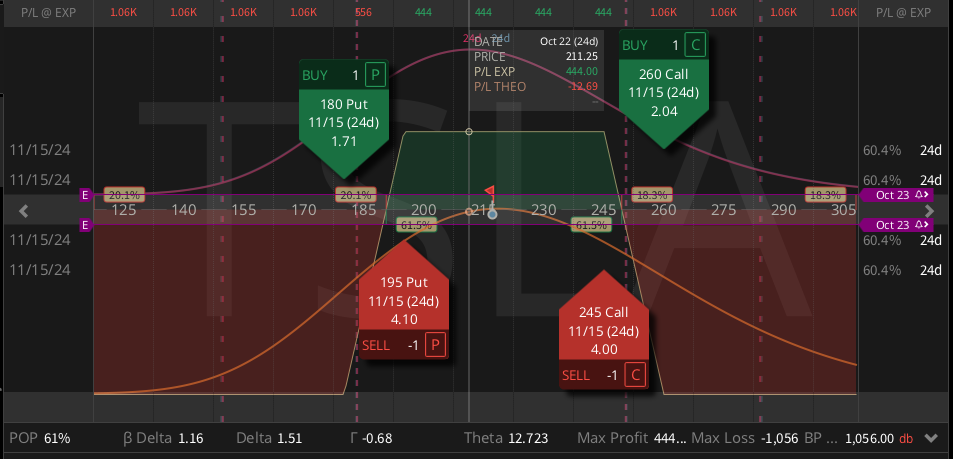Viewport: 953px width, 459px height.
Task: Click the P icon on the 195 Put leg
Action: (x=435, y=345)
